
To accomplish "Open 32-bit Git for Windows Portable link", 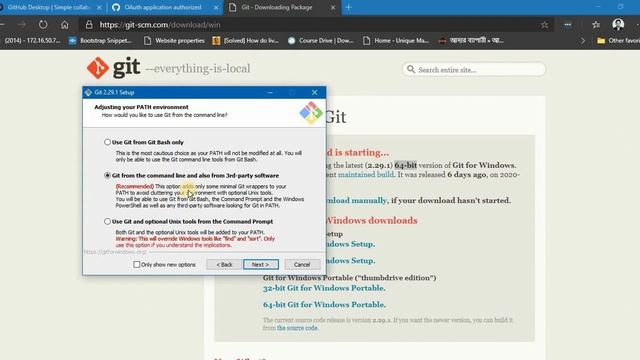I will [x=324, y=288].
